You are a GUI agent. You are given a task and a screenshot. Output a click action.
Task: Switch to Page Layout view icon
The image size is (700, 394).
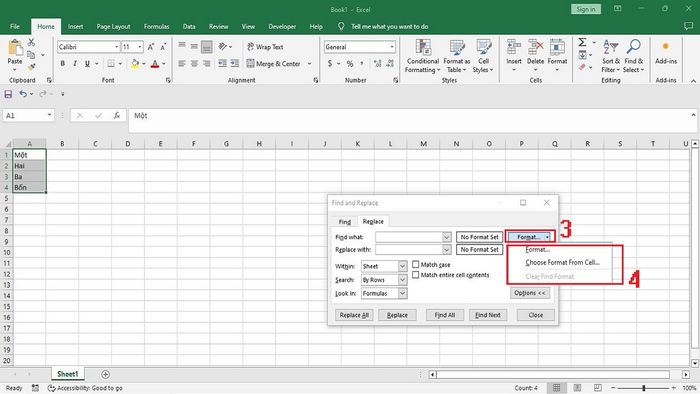point(577,388)
